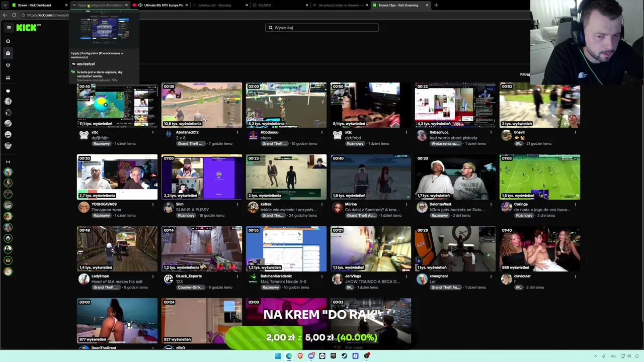Open a new browser tab
Screen dimensions: 644x362
click(x=436, y=5)
